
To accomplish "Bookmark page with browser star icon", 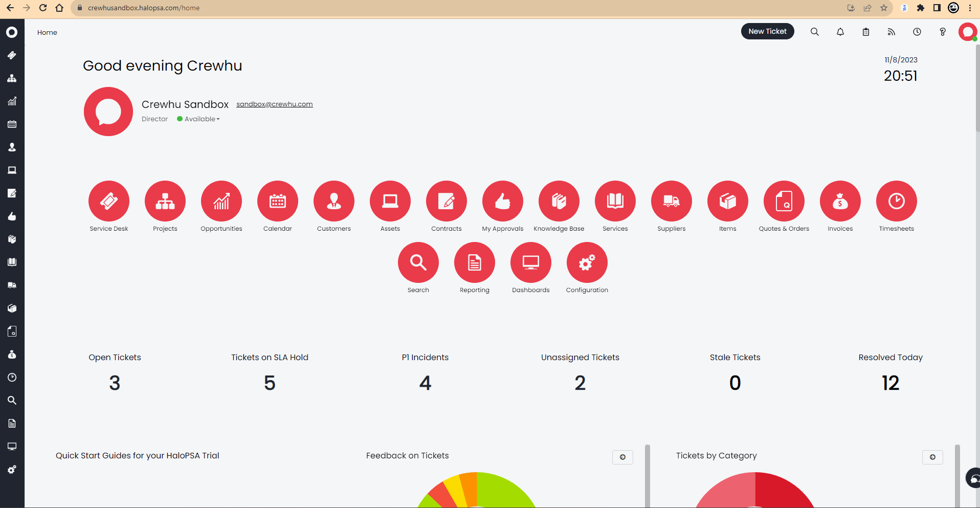I will (x=884, y=8).
